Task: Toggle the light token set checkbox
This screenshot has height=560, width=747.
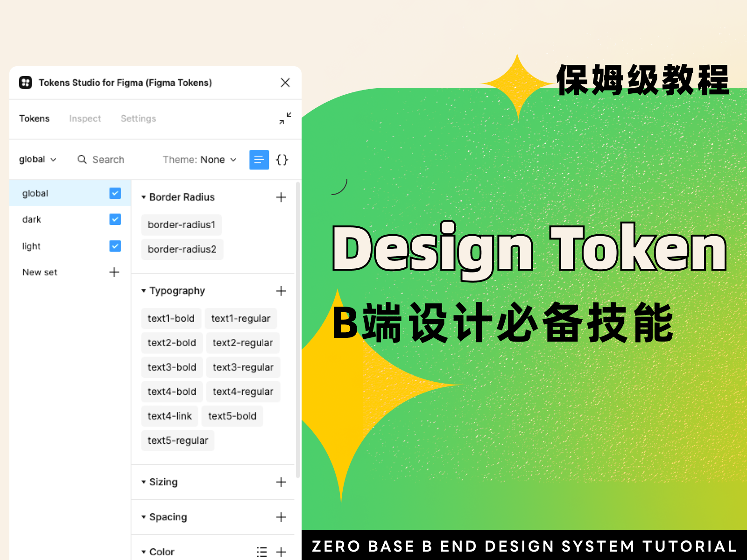Action: click(x=115, y=246)
